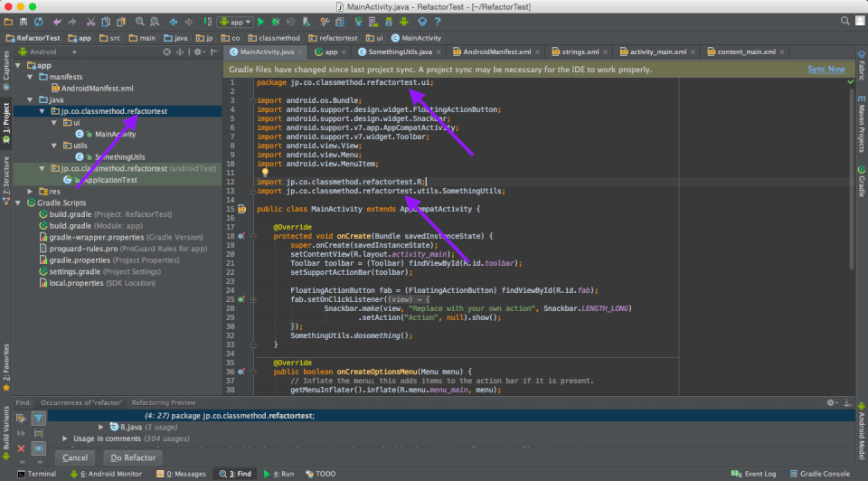Open the SDK Manager icon
Image resolution: width=868 pixels, height=481 pixels.
(389, 22)
